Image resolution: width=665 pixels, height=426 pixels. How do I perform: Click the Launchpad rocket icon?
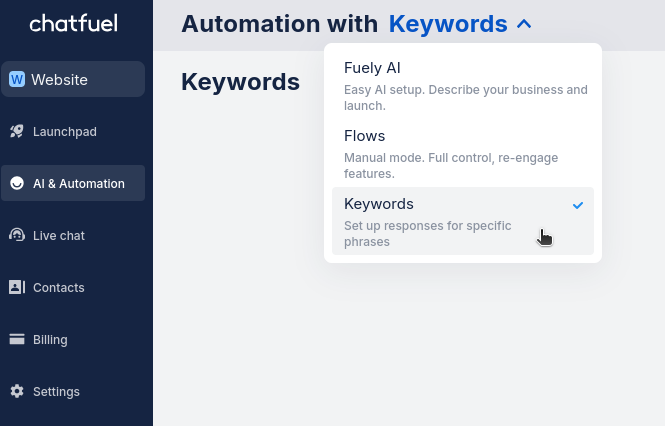pyautogui.click(x=16, y=131)
